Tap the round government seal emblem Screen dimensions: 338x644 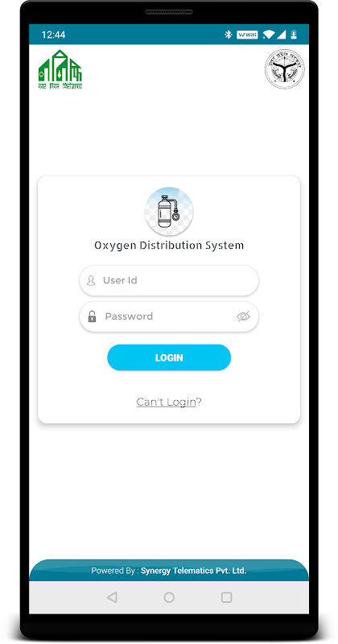285,69
